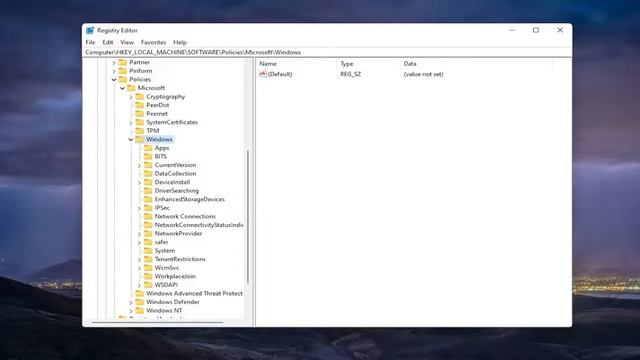Click the tree pane vertical scrollbar
640x360 pixels.
coord(248,217)
